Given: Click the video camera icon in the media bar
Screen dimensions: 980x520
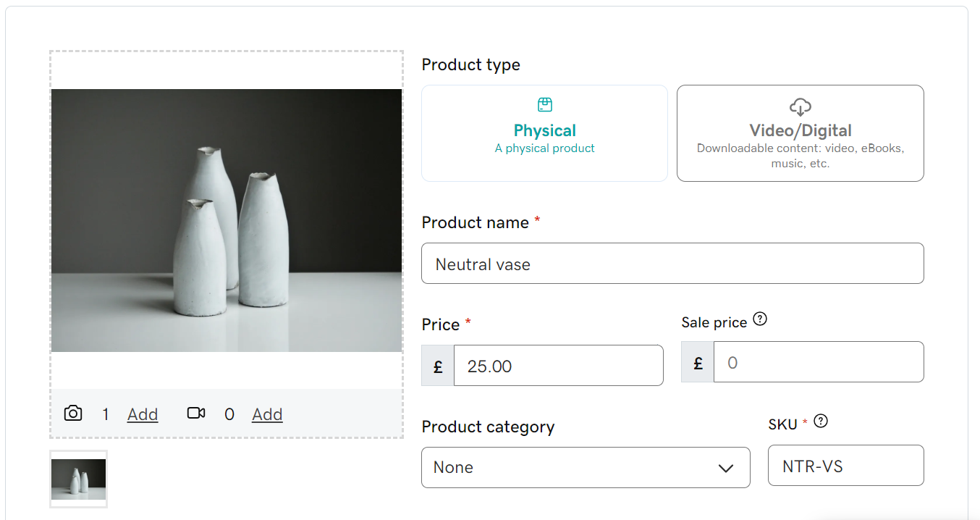Looking at the screenshot, I should click(196, 413).
